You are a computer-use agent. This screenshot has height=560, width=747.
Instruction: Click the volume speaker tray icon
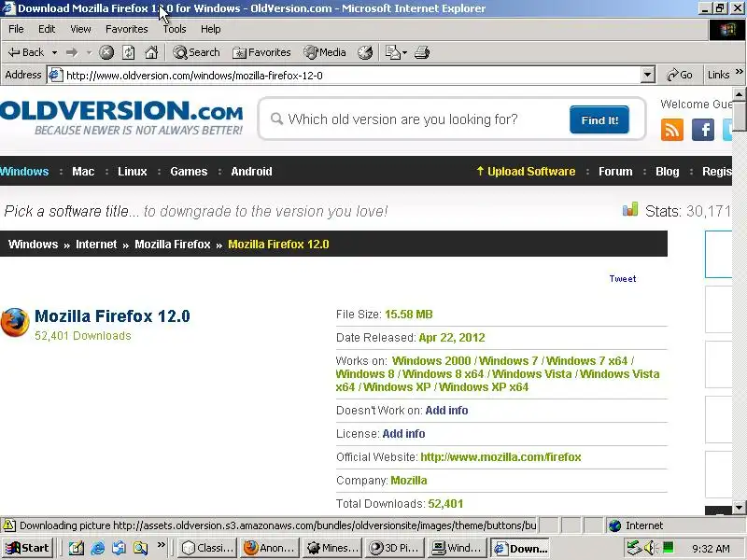click(649, 548)
